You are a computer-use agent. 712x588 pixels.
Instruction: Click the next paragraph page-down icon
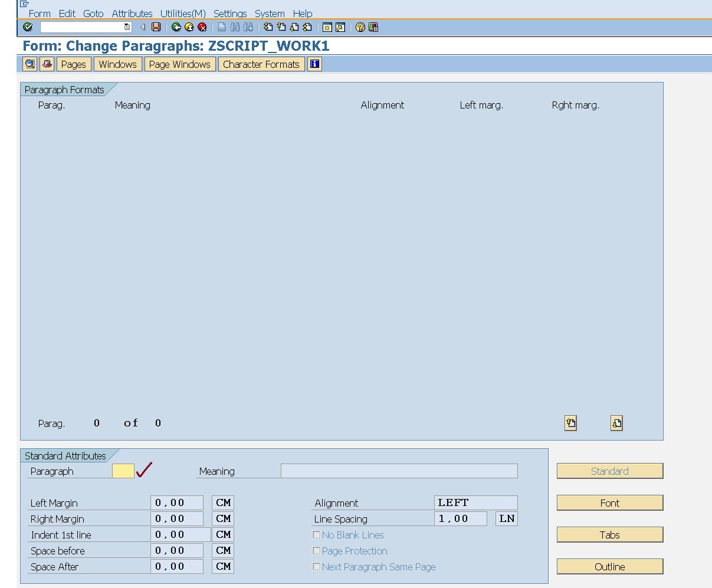pyautogui.click(x=616, y=423)
